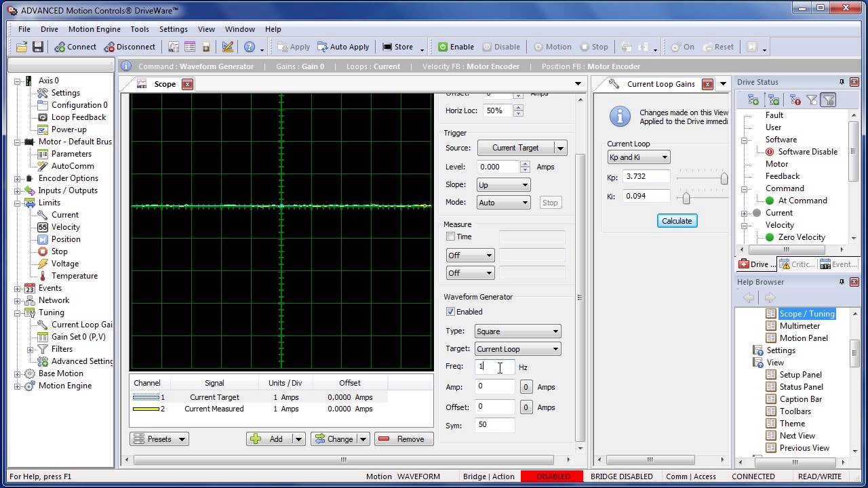Image resolution: width=868 pixels, height=488 pixels.
Task: Click the Freq input field
Action: coord(494,367)
